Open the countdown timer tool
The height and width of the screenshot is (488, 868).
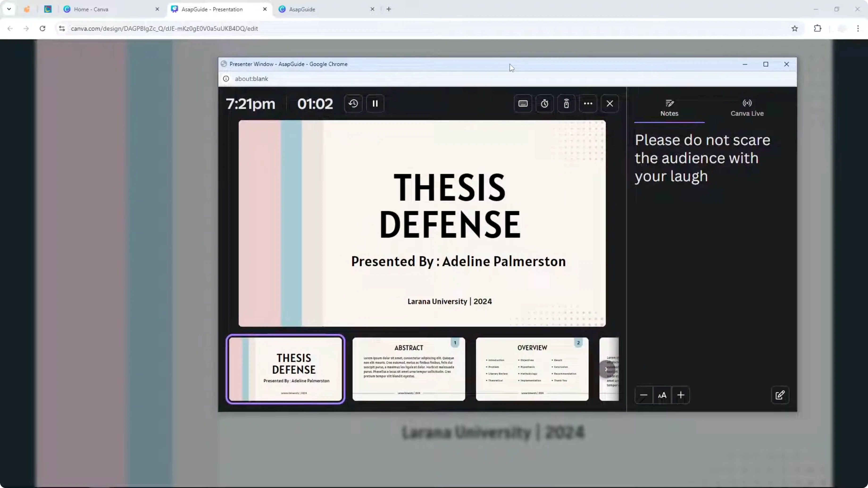[x=545, y=103]
